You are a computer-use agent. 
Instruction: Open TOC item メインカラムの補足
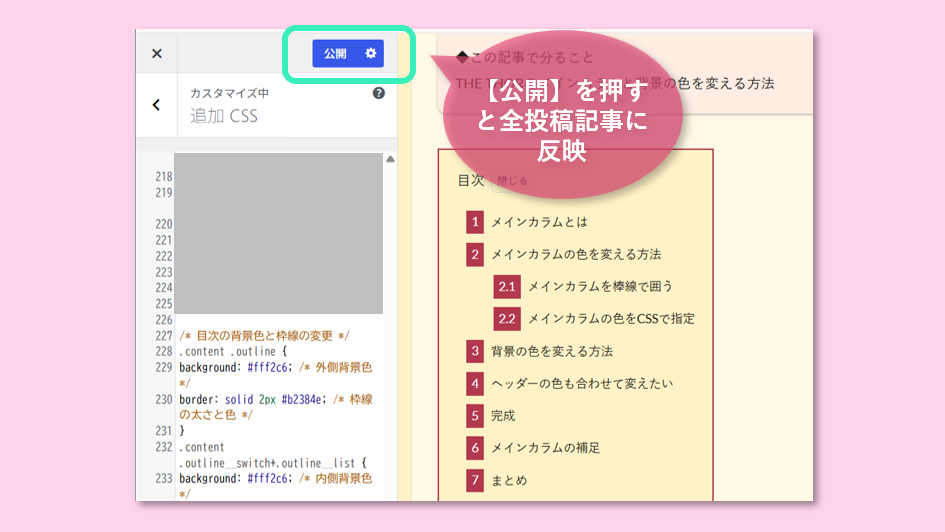pyautogui.click(x=545, y=448)
